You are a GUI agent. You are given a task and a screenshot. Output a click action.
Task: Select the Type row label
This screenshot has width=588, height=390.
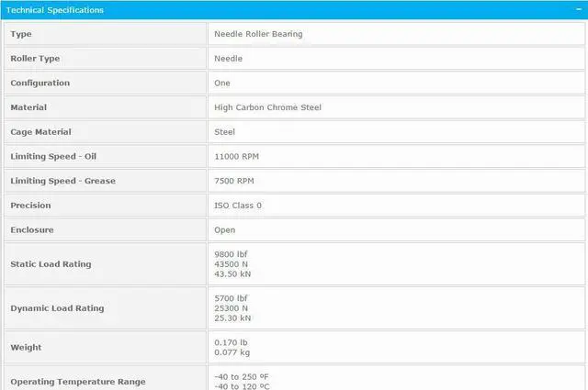click(x=21, y=34)
